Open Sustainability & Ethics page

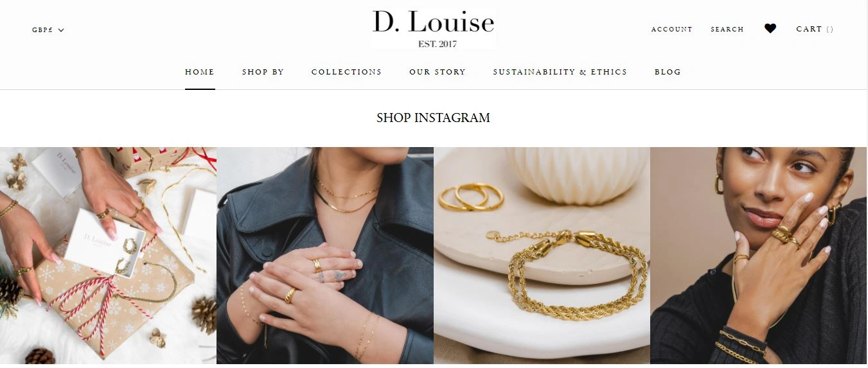pos(560,72)
